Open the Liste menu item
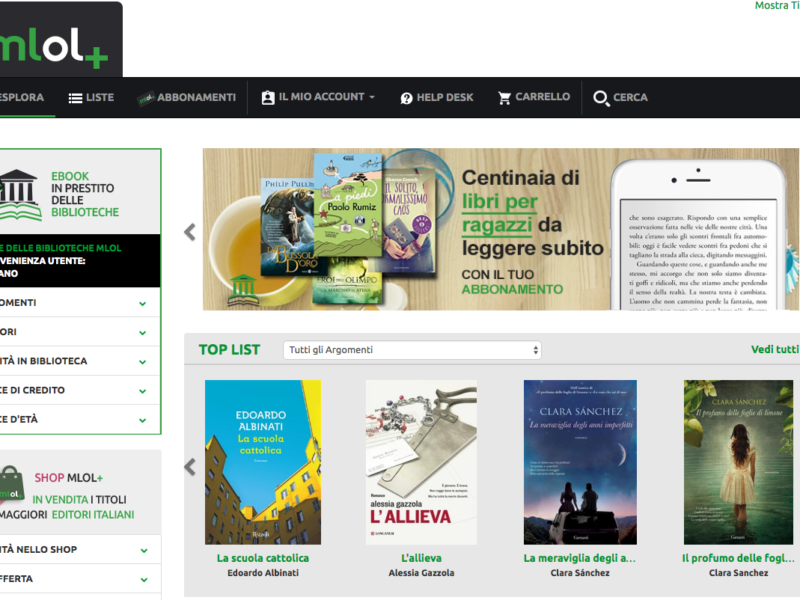The image size is (800, 600). pyautogui.click(x=91, y=97)
